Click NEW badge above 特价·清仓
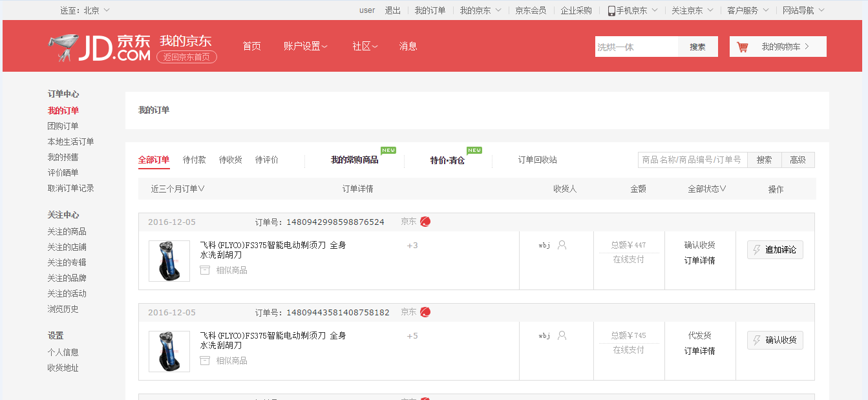The image size is (868, 400). [474, 150]
